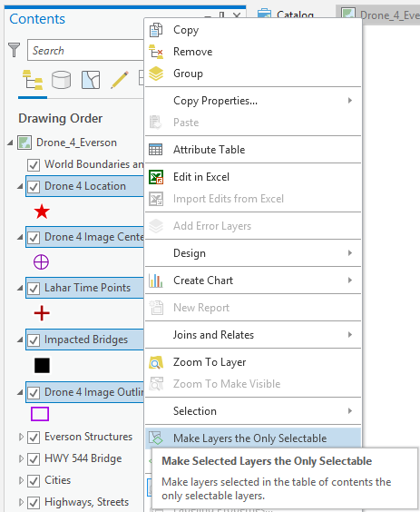Click the Drone_4_Everson map icon
420x512 pixels.
(24, 143)
